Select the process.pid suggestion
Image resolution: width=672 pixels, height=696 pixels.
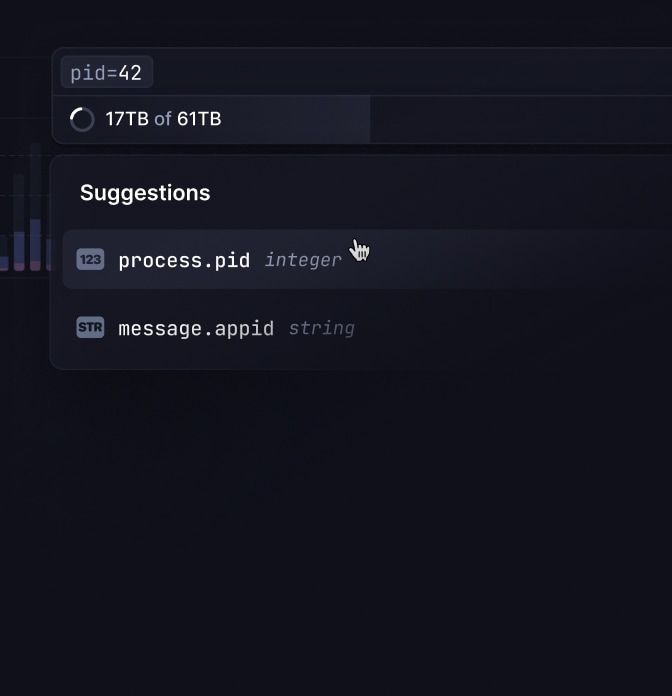point(184,260)
